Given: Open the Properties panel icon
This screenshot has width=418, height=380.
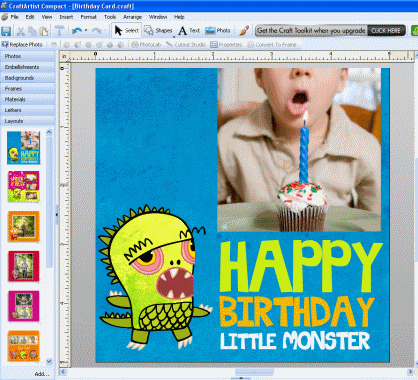Looking at the screenshot, I should [x=226, y=44].
